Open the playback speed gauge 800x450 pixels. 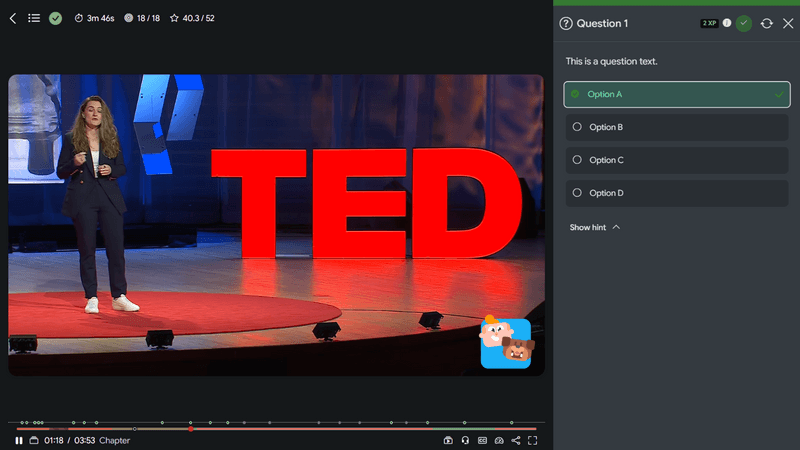pos(499,440)
